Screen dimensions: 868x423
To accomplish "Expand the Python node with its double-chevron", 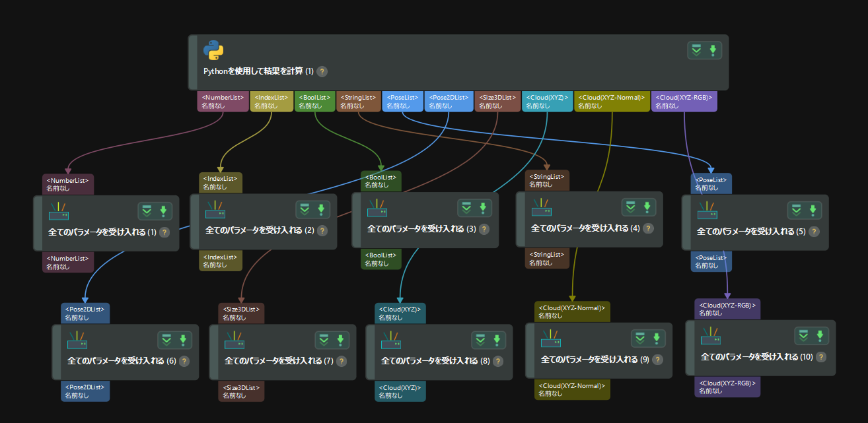I will point(696,50).
